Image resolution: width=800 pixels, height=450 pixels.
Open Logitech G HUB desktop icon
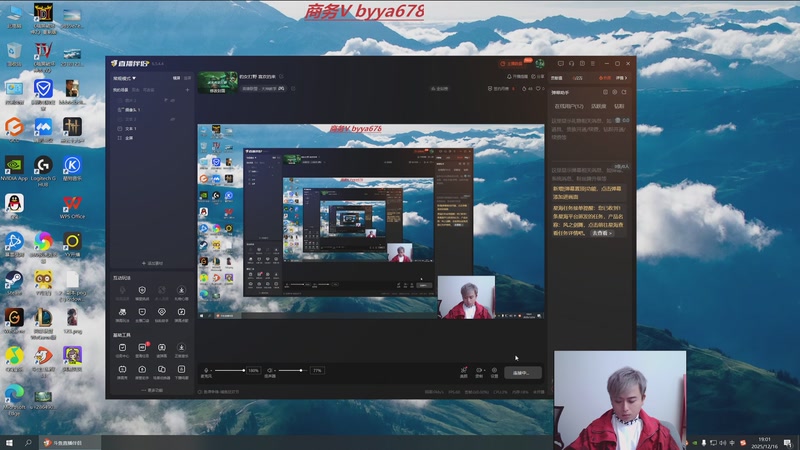tap(43, 170)
